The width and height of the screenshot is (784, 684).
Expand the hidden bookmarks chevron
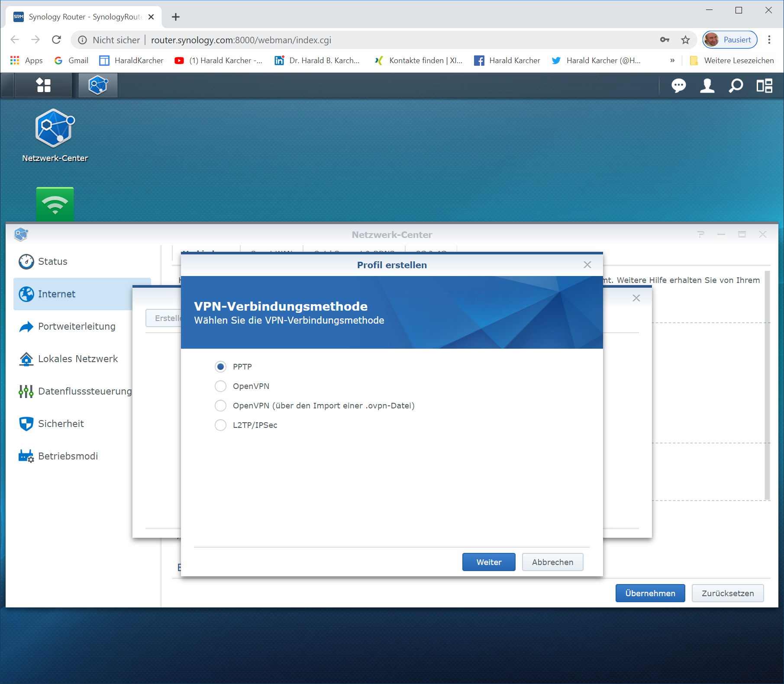[x=672, y=61]
